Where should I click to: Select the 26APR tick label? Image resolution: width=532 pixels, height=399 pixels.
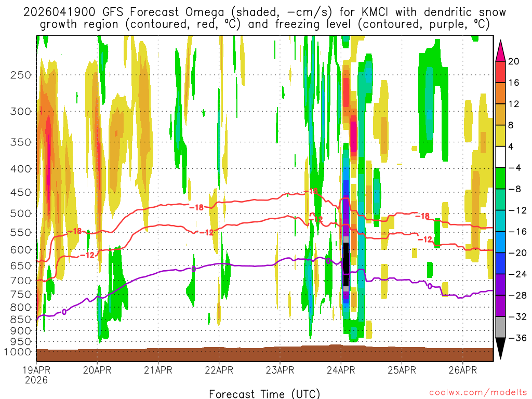(x=462, y=370)
